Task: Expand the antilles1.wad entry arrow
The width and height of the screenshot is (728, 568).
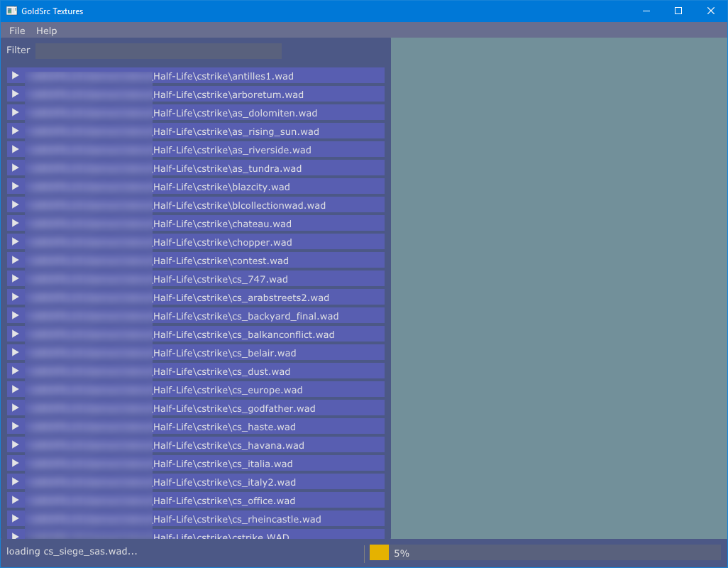Action: click(16, 75)
